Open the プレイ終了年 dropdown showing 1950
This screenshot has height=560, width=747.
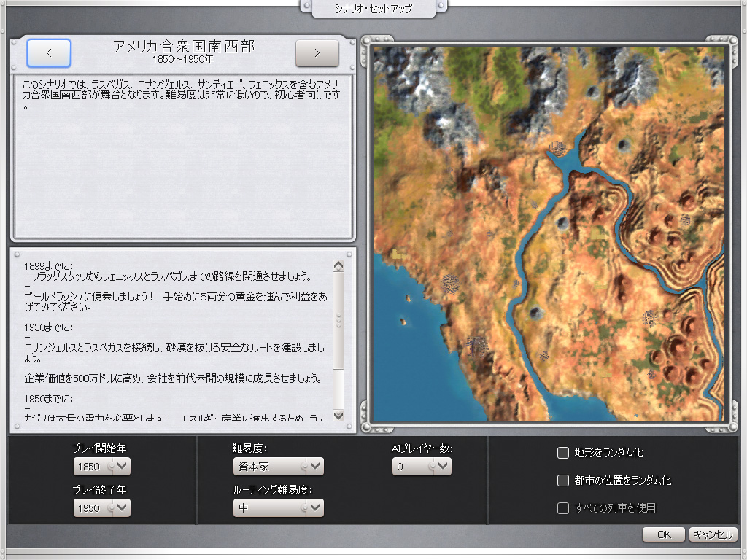[101, 508]
